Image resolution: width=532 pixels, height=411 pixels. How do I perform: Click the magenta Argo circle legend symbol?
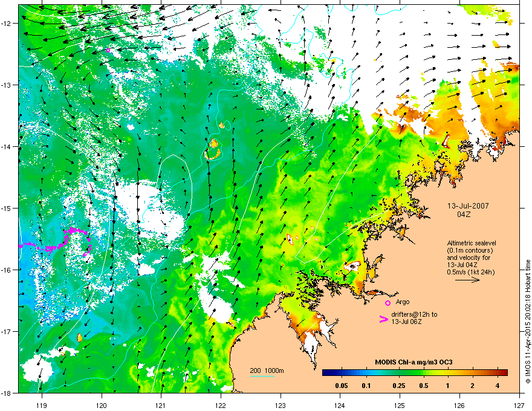click(x=388, y=303)
